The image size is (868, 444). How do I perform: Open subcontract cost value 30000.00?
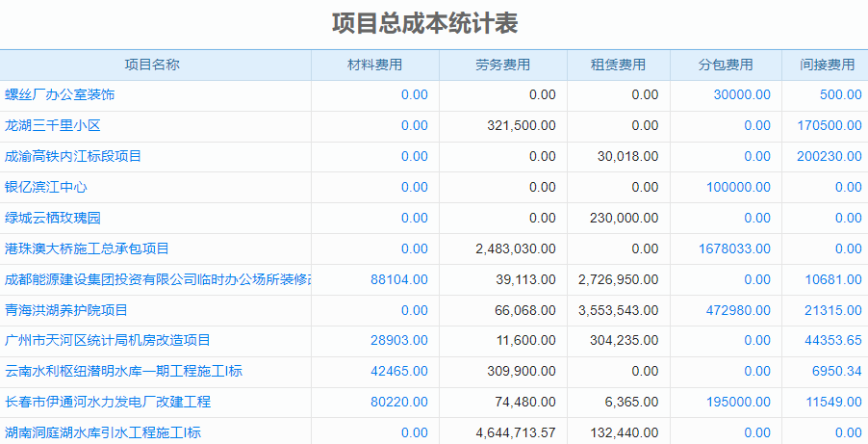(x=742, y=94)
